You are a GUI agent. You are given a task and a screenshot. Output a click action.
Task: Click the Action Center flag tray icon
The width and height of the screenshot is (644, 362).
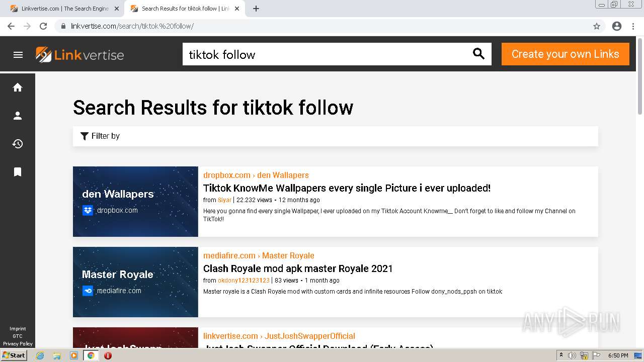pyautogui.click(x=596, y=355)
